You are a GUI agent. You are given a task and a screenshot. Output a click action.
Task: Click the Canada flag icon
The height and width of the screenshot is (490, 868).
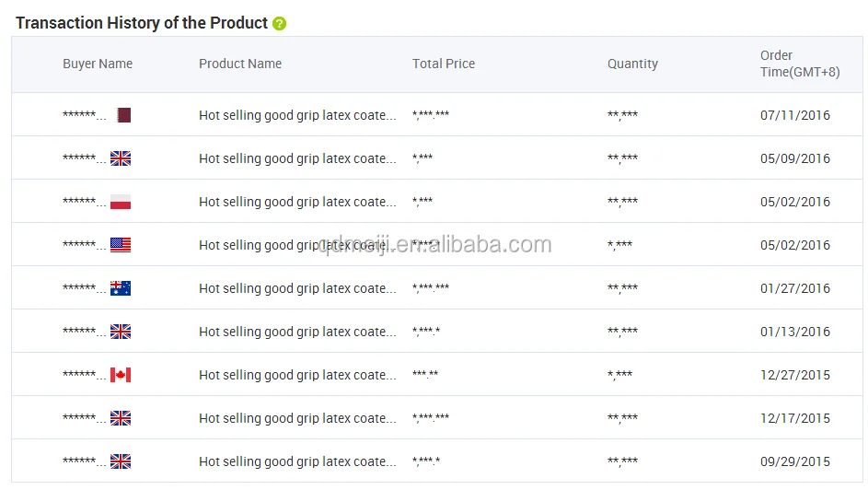point(121,375)
